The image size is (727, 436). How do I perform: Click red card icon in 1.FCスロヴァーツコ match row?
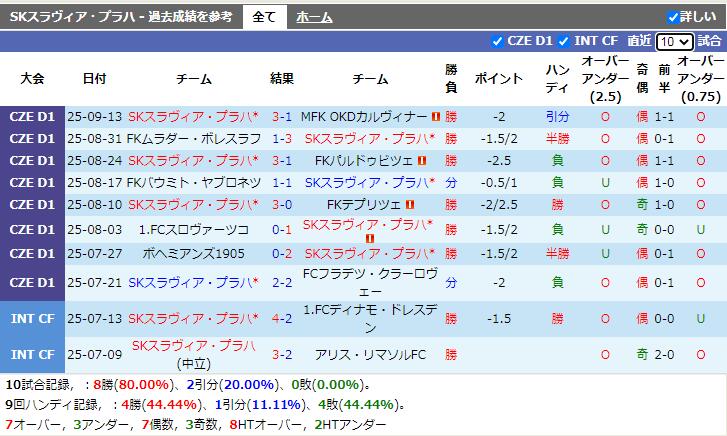click(370, 238)
